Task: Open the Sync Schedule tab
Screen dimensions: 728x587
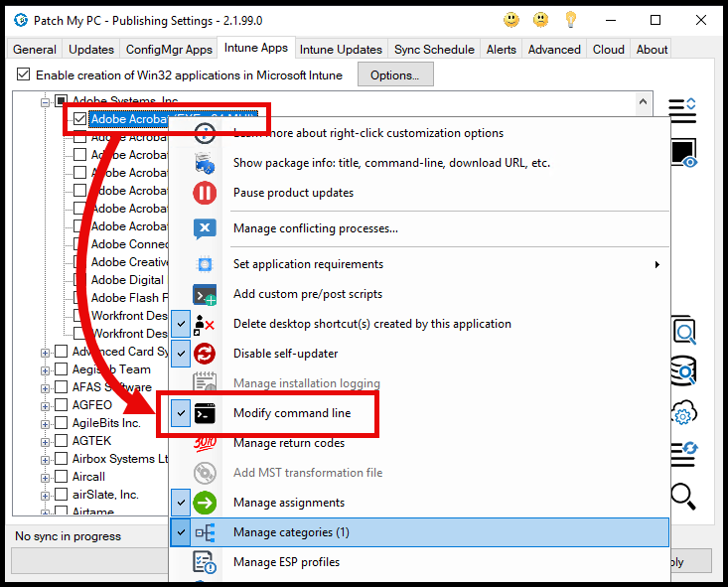Action: [x=434, y=50]
